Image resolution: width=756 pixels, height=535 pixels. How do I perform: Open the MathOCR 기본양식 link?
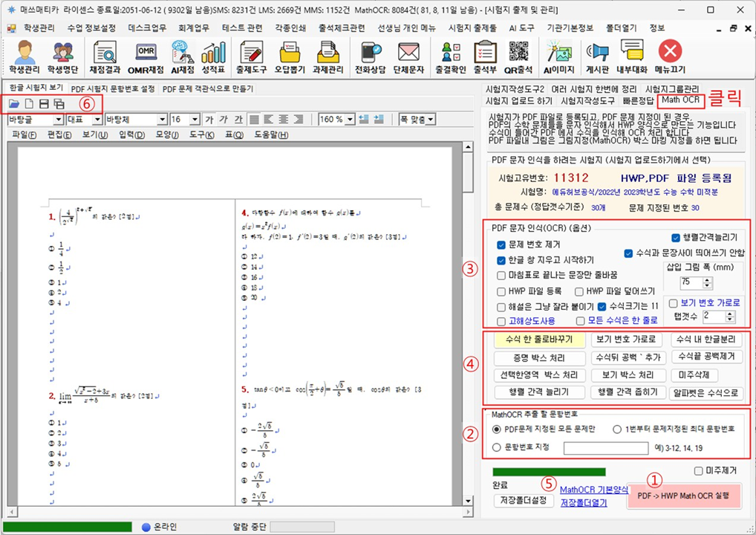pos(593,490)
